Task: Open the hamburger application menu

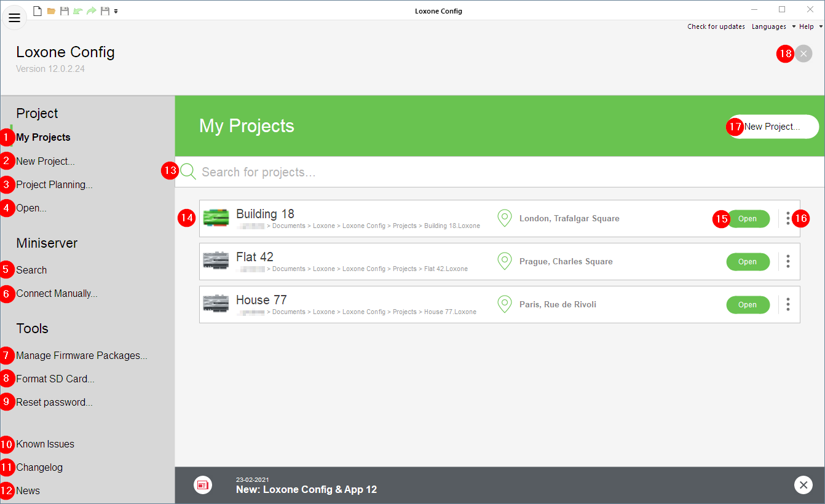Action: tap(14, 18)
